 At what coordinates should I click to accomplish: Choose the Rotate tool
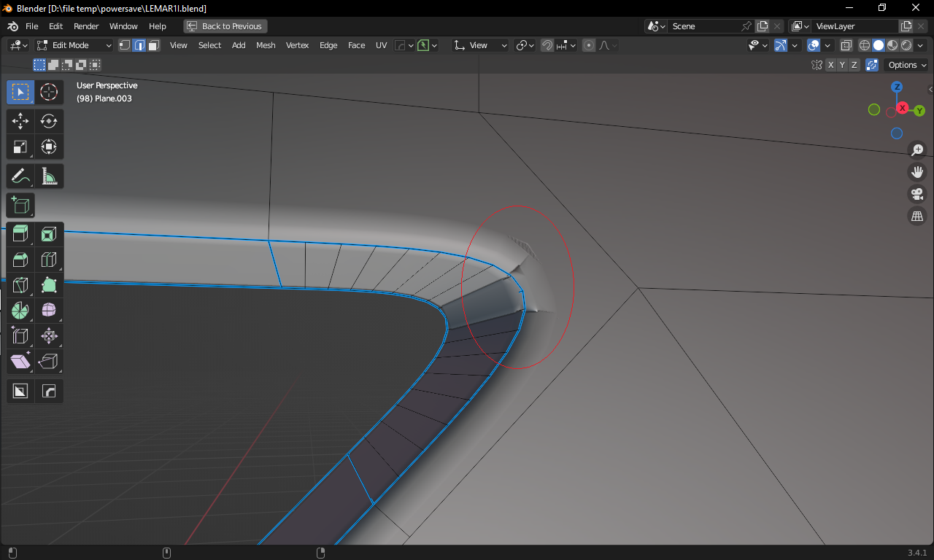point(49,121)
